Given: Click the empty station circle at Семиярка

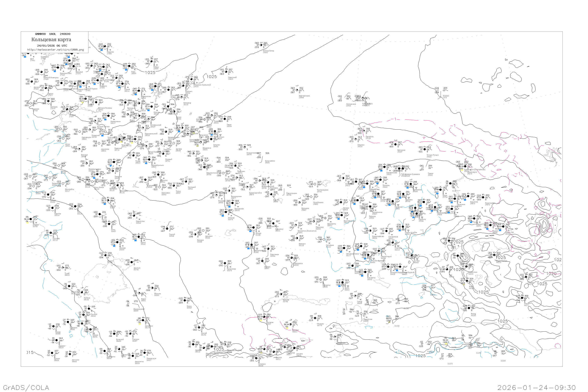Looking at the screenshot, I should coord(324,240).
